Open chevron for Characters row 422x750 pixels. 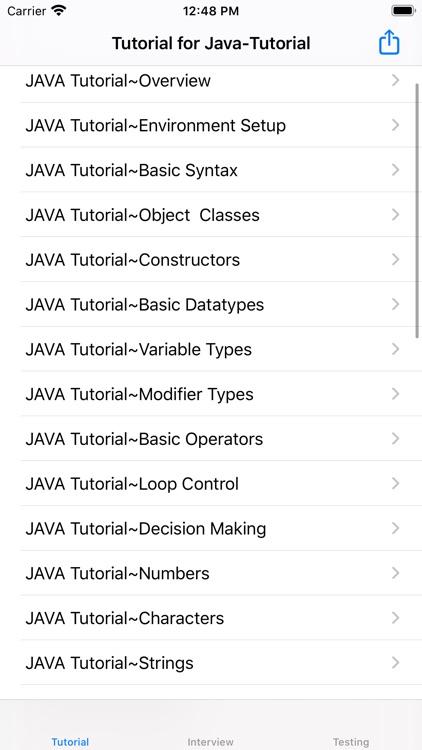pos(395,618)
